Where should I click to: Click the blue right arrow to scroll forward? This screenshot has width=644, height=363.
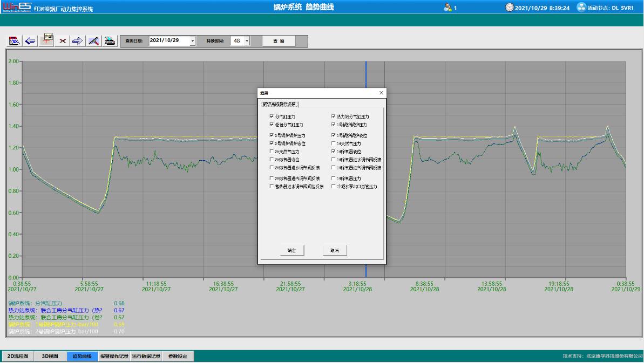coord(78,41)
